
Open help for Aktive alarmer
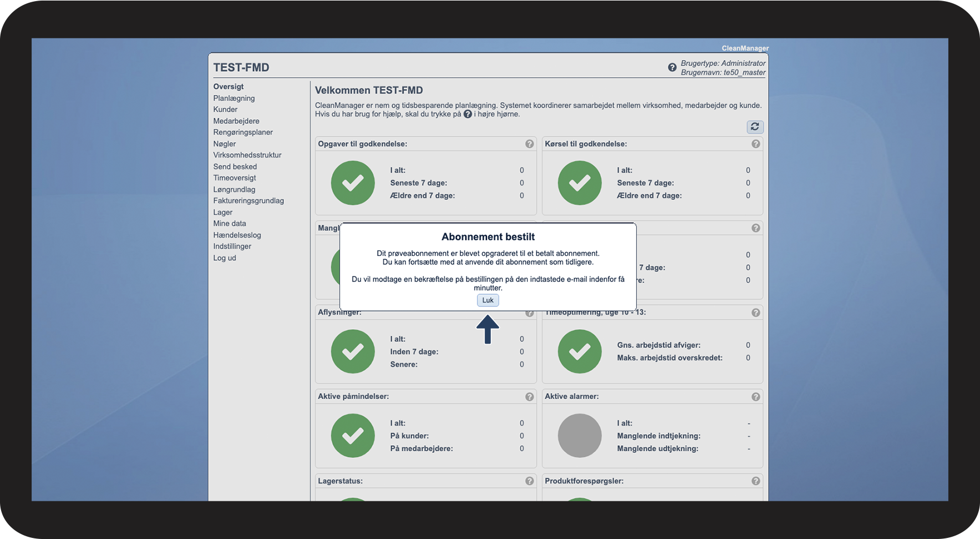(x=756, y=397)
